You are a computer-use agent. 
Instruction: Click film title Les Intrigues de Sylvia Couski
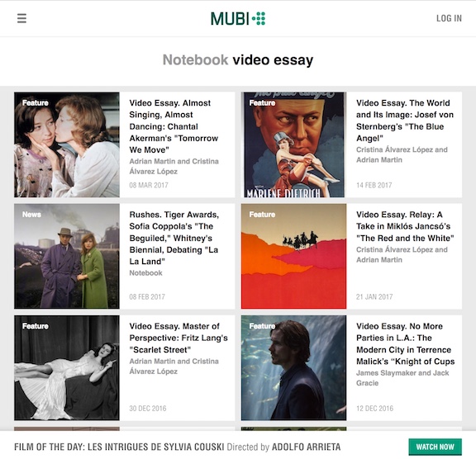pos(155,447)
